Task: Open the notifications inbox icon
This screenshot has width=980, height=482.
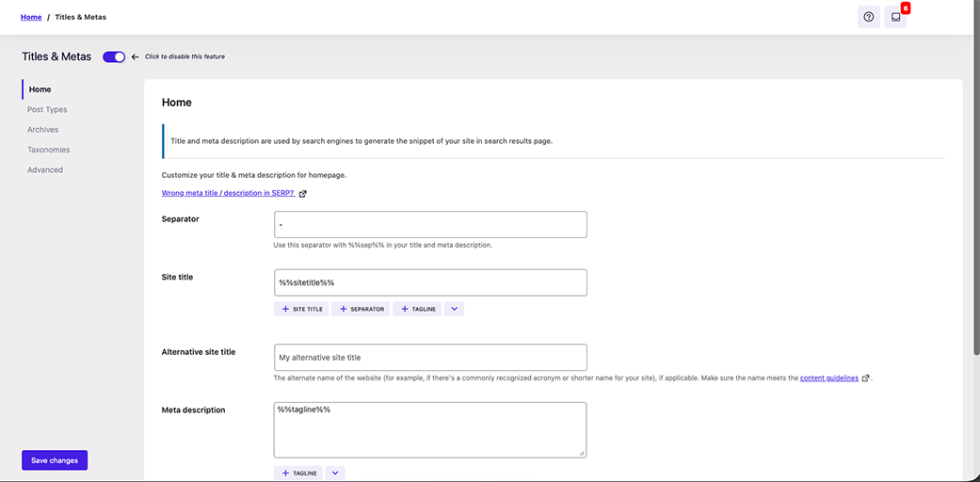Action: point(895,18)
